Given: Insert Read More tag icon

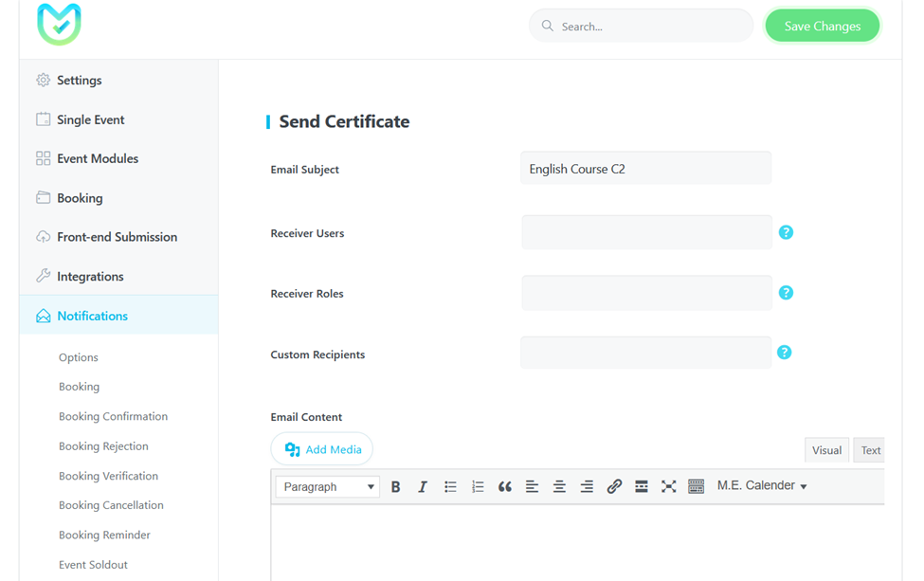Looking at the screenshot, I should [x=642, y=487].
